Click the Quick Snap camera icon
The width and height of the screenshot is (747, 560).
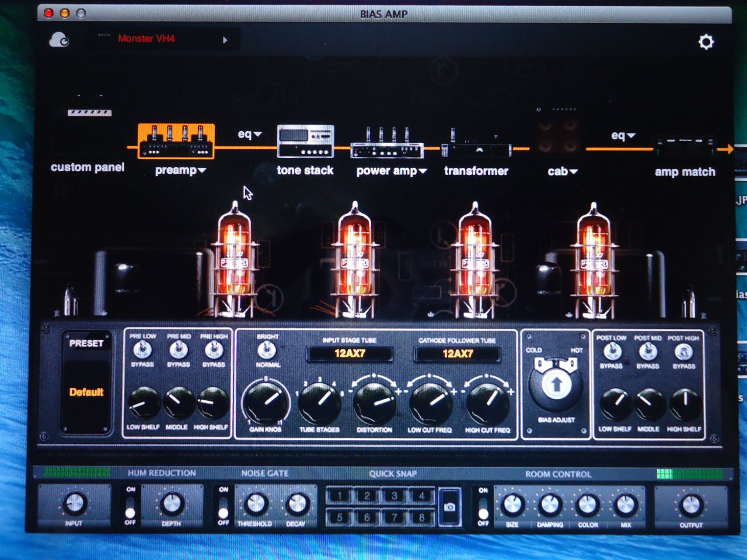[x=449, y=507]
